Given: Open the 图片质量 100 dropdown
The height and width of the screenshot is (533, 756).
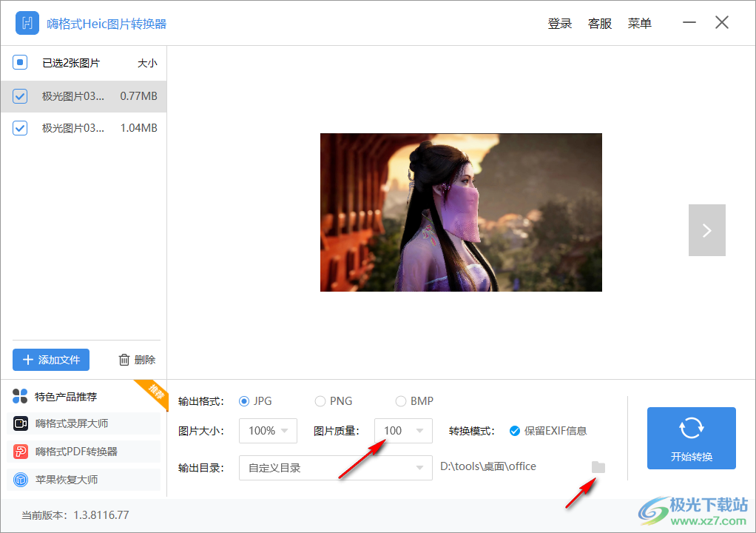Looking at the screenshot, I should [x=404, y=431].
